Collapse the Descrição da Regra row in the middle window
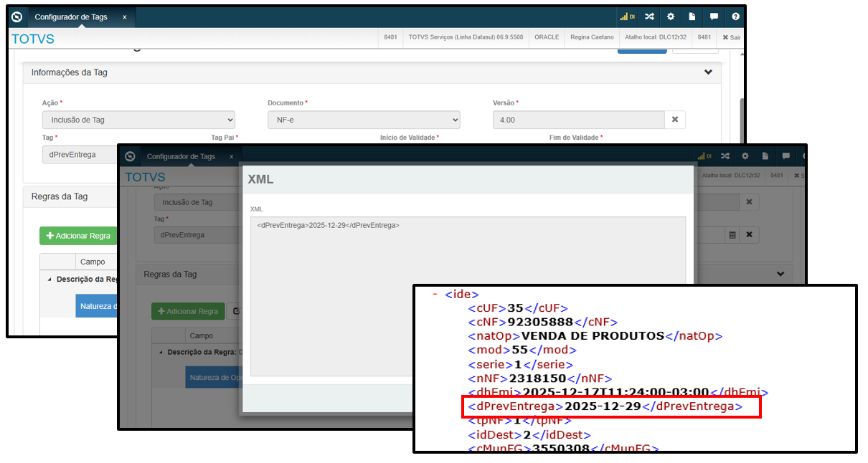868x463 pixels. (161, 353)
